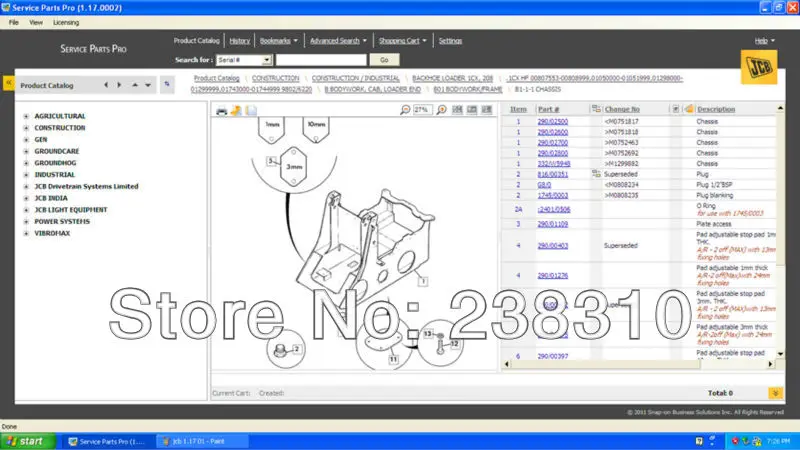Click superseded icon in 816/00351 row

pyautogui.click(x=596, y=174)
